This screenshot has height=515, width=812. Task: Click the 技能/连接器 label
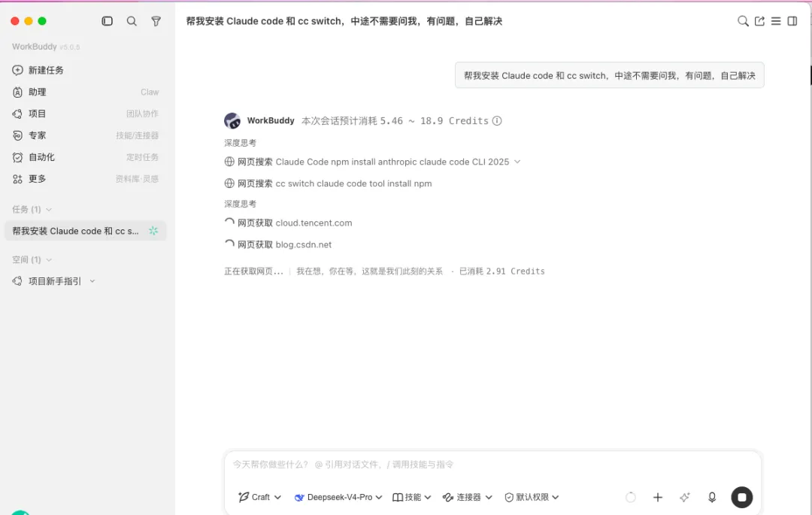[x=138, y=135]
